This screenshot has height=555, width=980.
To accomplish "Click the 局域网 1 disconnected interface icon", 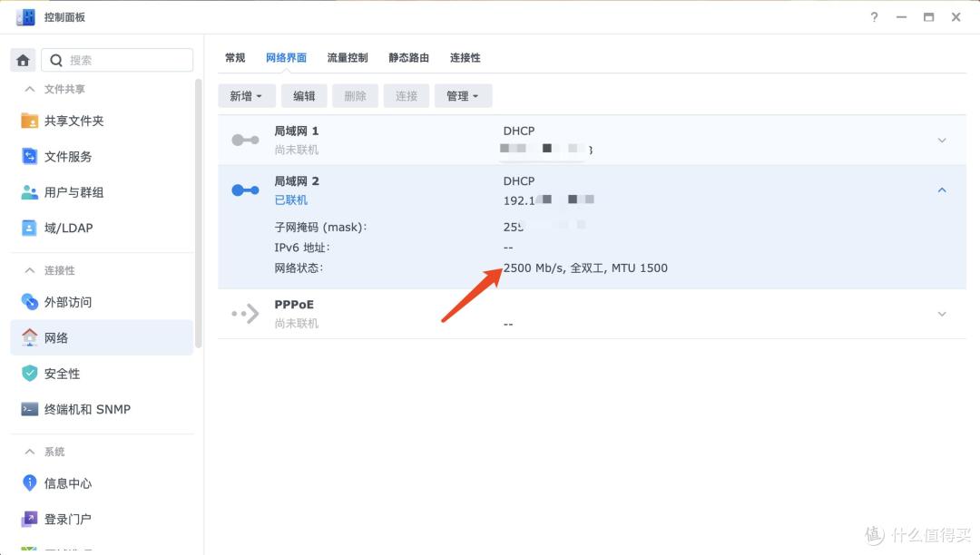I will 245,140.
